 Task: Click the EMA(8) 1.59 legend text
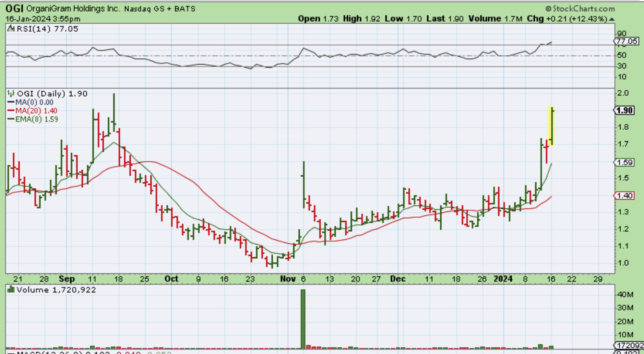[37, 119]
